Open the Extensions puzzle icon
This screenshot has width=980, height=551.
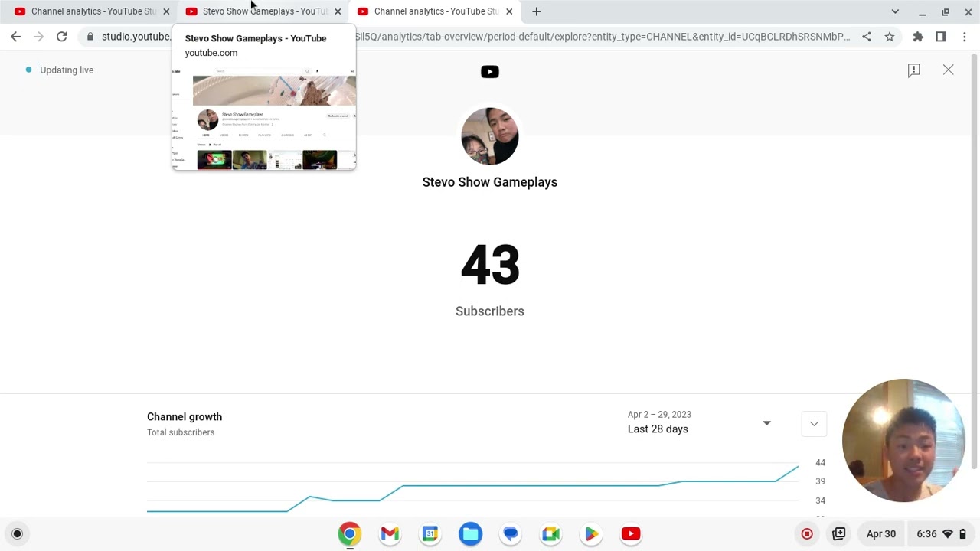(x=918, y=37)
